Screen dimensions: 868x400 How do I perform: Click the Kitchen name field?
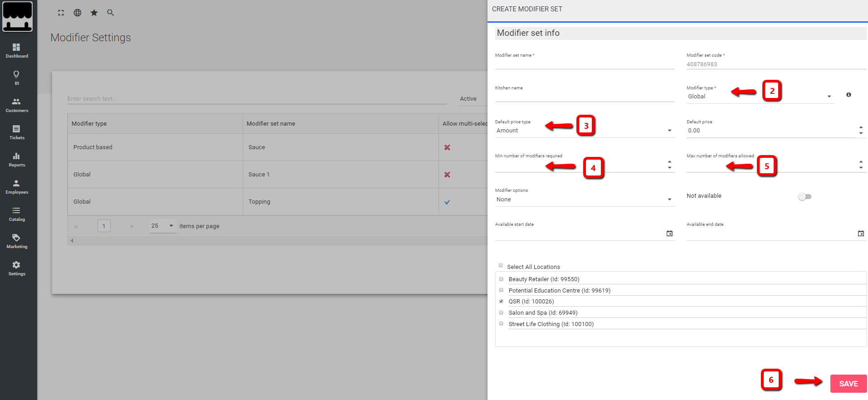pyautogui.click(x=585, y=97)
